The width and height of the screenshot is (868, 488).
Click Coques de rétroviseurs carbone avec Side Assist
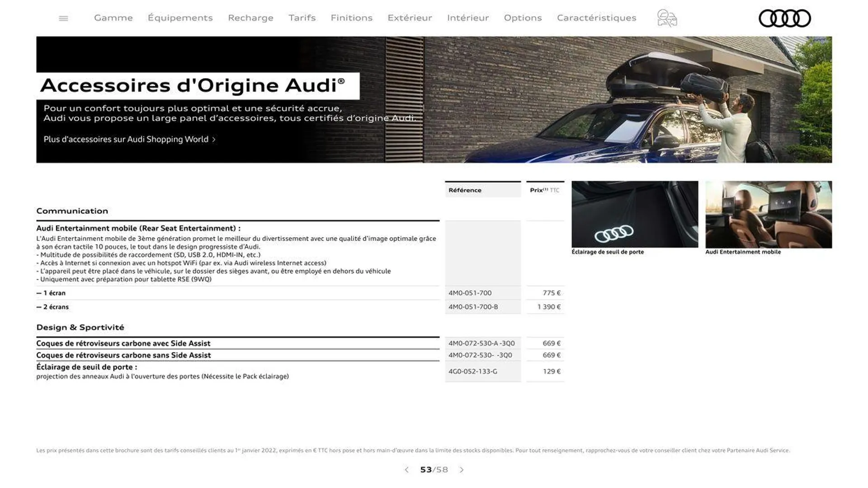[123, 343]
